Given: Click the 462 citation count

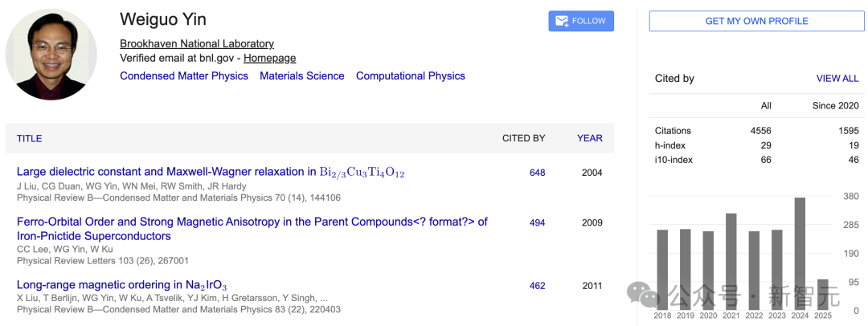Looking at the screenshot, I should [537, 285].
